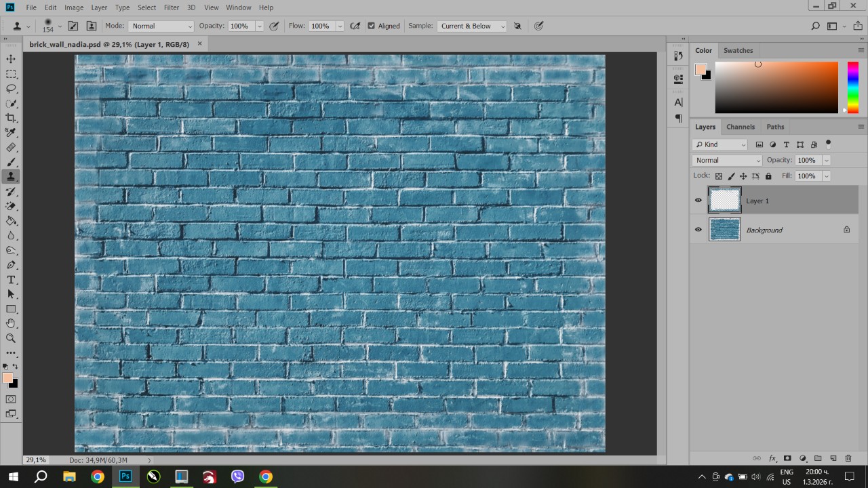Hide the Background layer eye
Image resolution: width=868 pixels, height=488 pixels.
pos(698,230)
